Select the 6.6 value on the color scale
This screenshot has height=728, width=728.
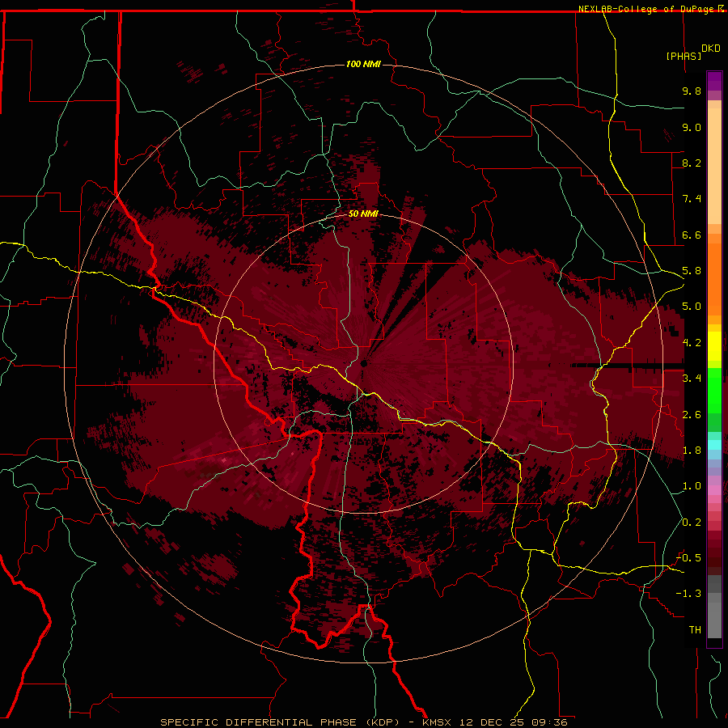point(692,235)
